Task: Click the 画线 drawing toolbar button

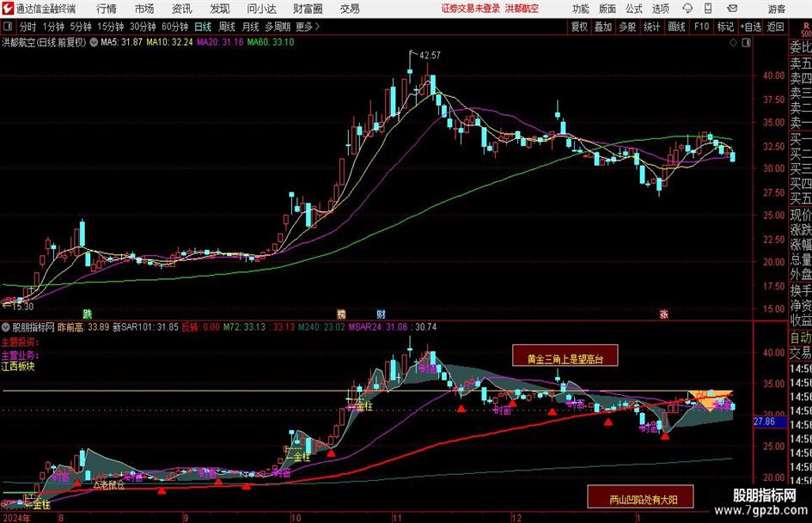Action: [x=676, y=27]
